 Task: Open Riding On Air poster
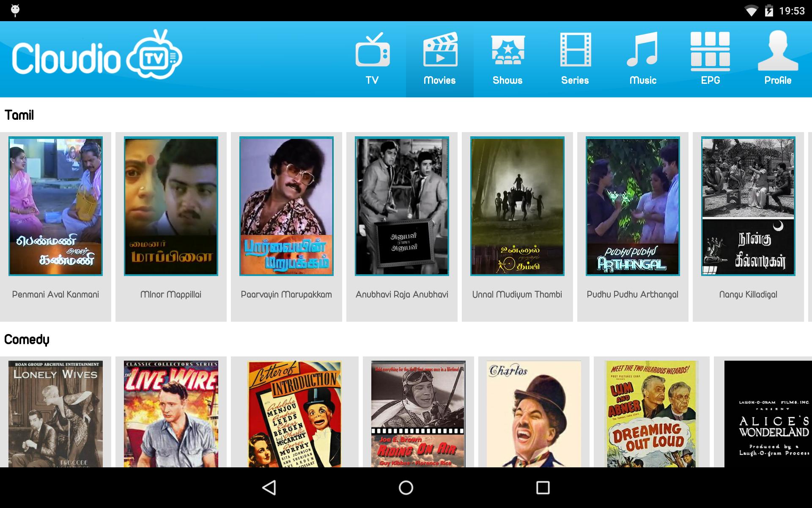pos(418,414)
